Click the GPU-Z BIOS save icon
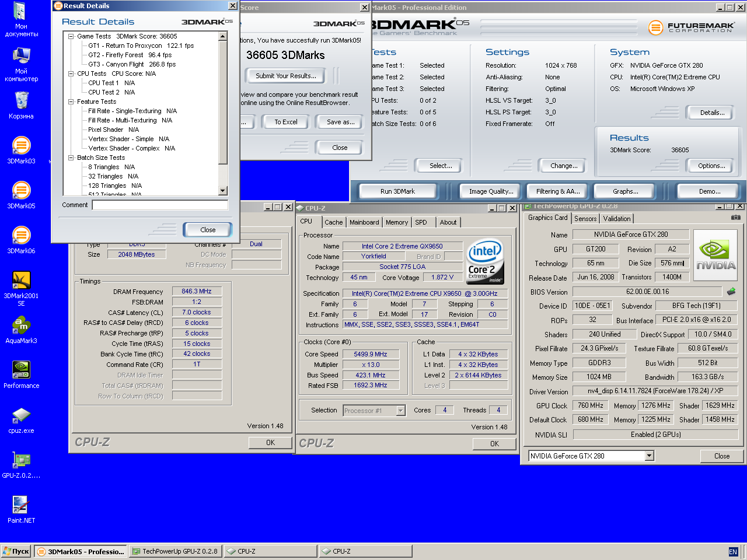This screenshot has height=560, width=747. tap(731, 291)
